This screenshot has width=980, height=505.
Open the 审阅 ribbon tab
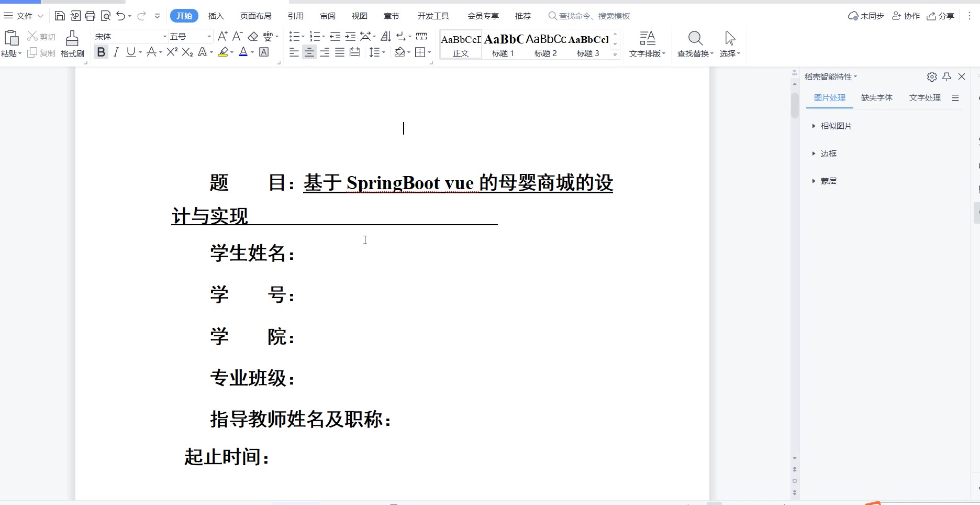click(x=328, y=16)
